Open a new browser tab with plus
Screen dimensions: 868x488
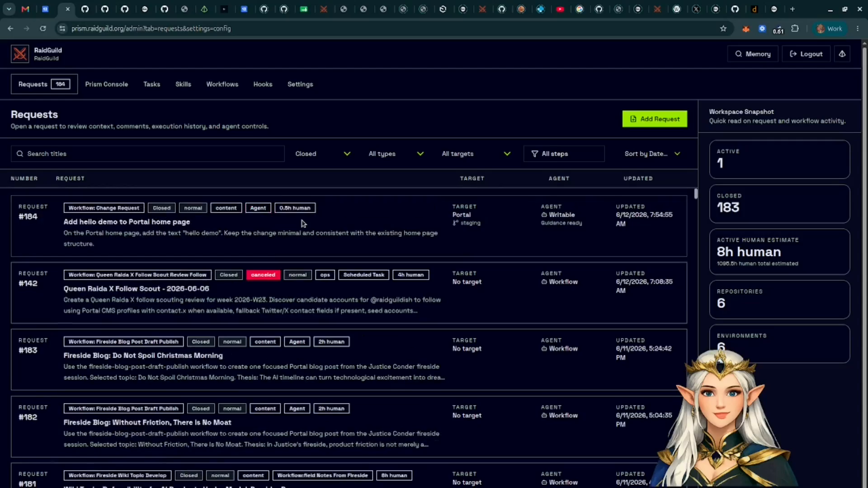(x=792, y=9)
